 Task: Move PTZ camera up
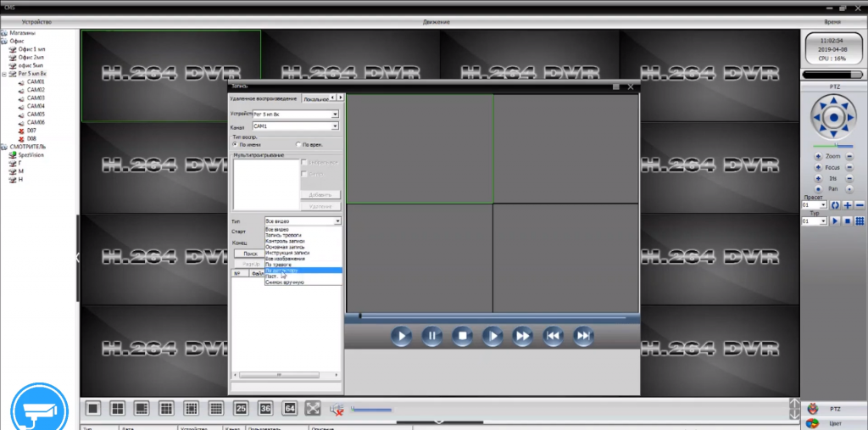(x=834, y=102)
